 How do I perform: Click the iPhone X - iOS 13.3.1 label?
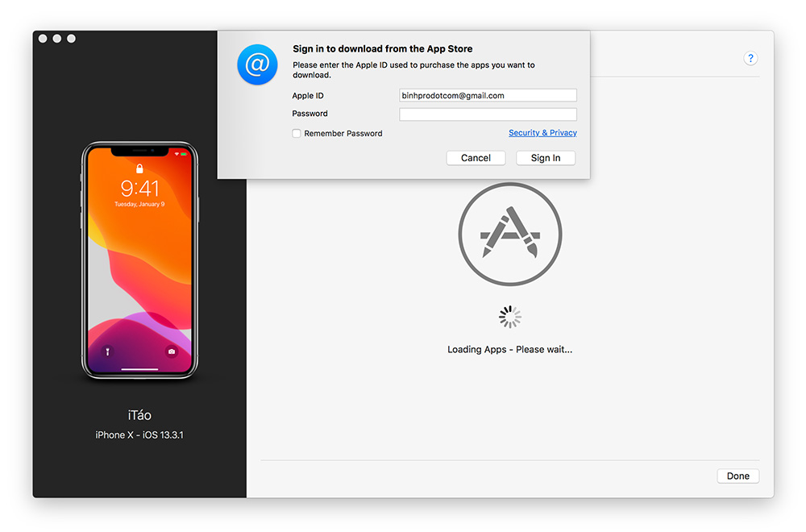coord(139,434)
